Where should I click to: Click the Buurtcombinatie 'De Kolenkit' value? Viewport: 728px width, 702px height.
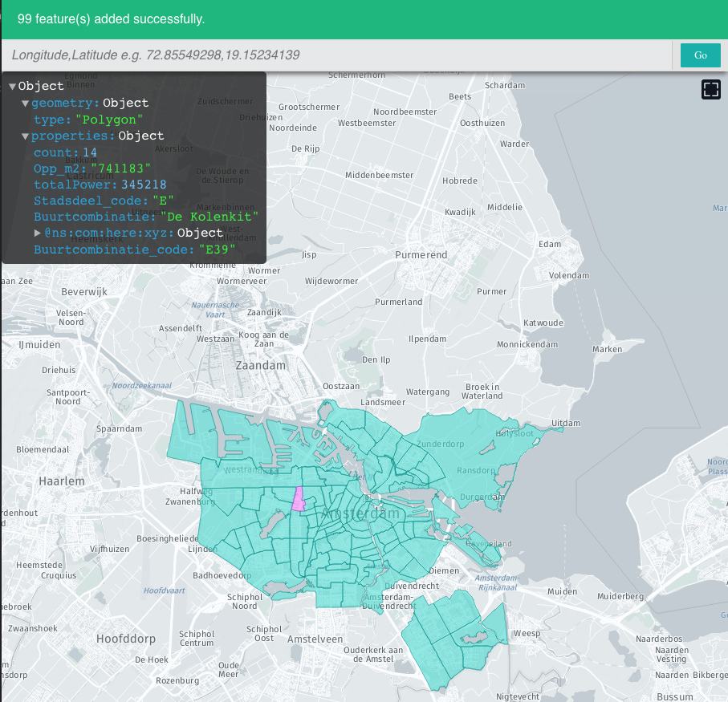pyautogui.click(x=209, y=217)
